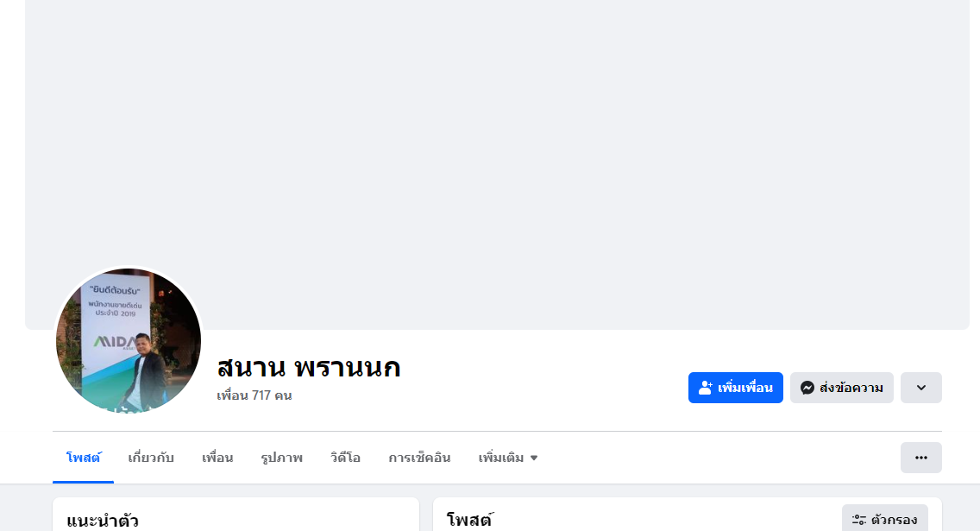Image resolution: width=980 pixels, height=531 pixels.
Task: Click the add-friend person icon
Action: tap(706, 388)
